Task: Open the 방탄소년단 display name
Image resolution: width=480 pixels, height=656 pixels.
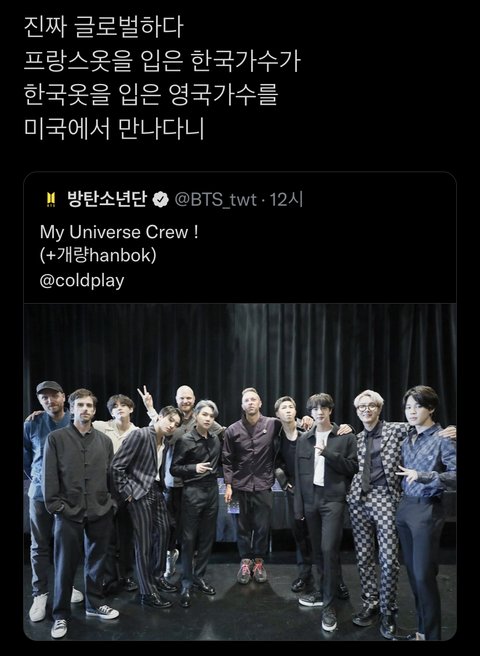Action: [x=107, y=200]
